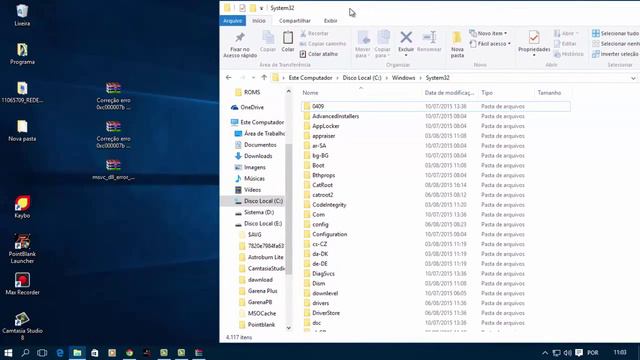Select Músicas in navigation pane
The width and height of the screenshot is (640, 360).
[x=250, y=178]
